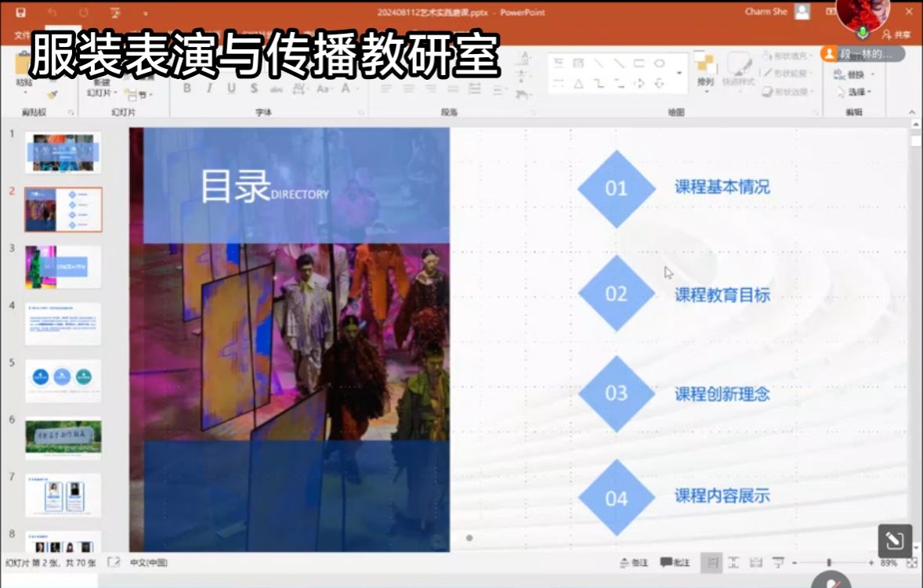The width and height of the screenshot is (923, 588).
Task: Start slideshow from beginning in quick access toolbar
Action: [115, 13]
